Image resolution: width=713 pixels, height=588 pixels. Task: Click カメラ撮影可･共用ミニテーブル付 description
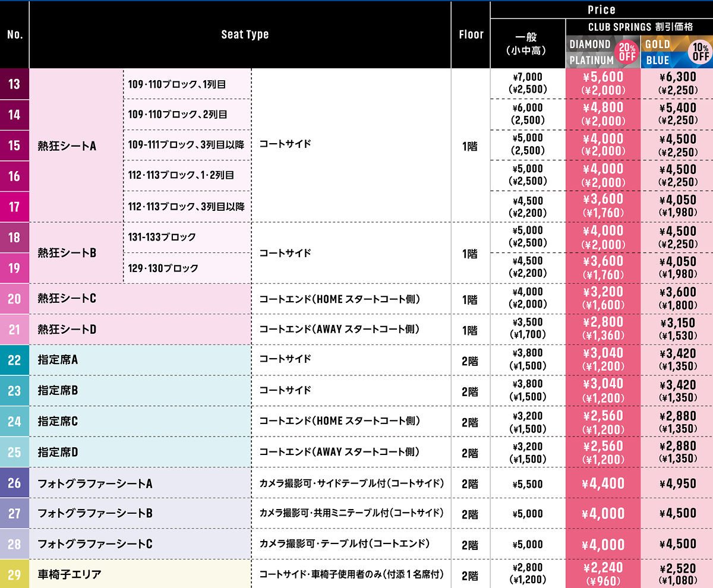[352, 513]
